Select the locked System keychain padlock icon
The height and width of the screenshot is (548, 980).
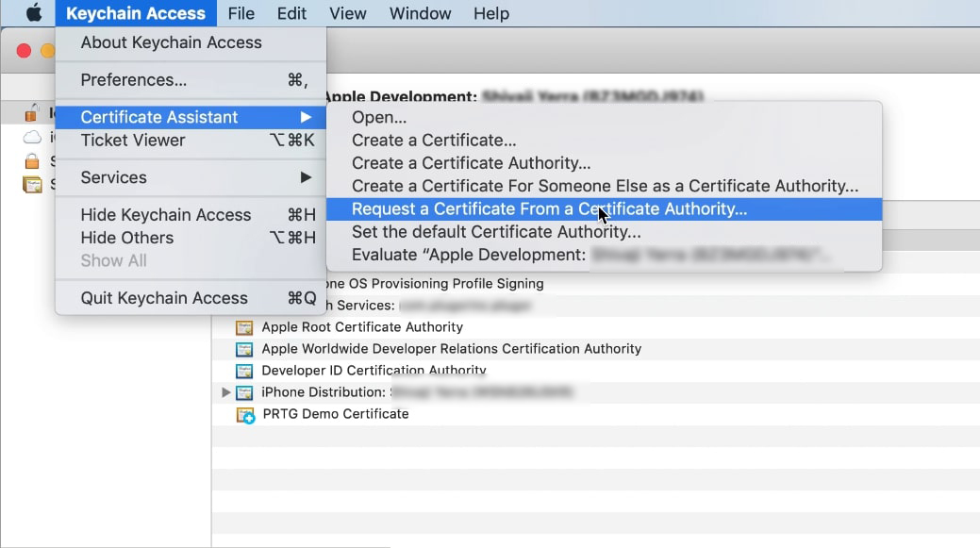(x=32, y=161)
